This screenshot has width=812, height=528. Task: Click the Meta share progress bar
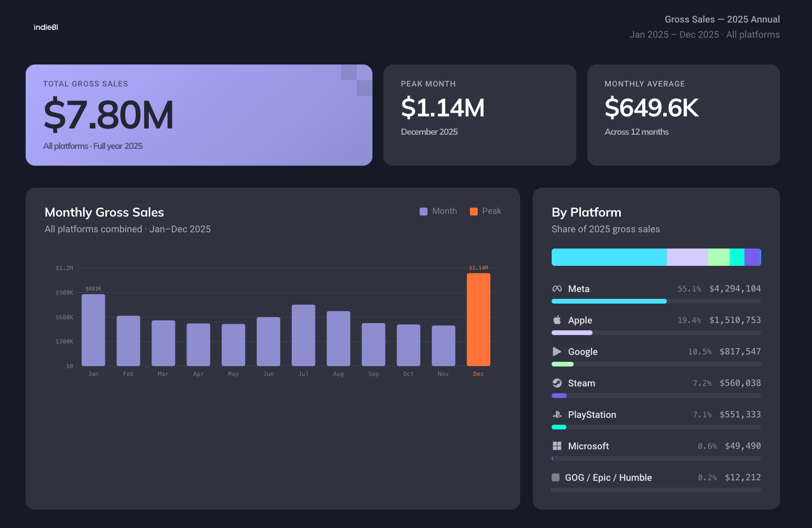(x=656, y=301)
